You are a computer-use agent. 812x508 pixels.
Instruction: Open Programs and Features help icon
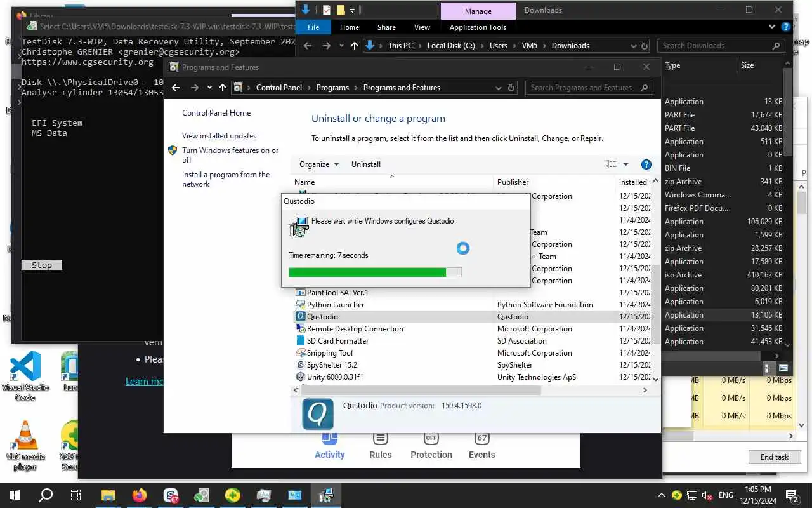(646, 164)
